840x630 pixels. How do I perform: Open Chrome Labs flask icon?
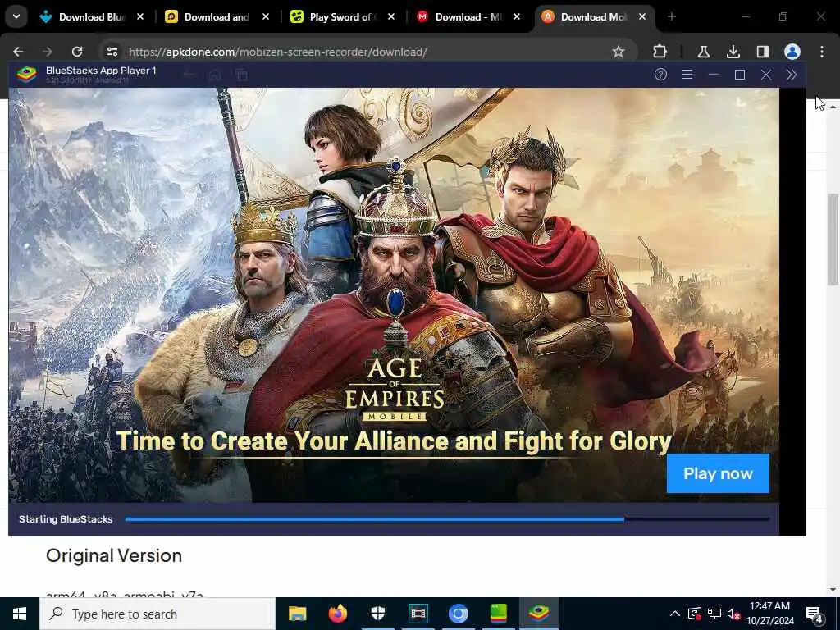[x=703, y=52]
